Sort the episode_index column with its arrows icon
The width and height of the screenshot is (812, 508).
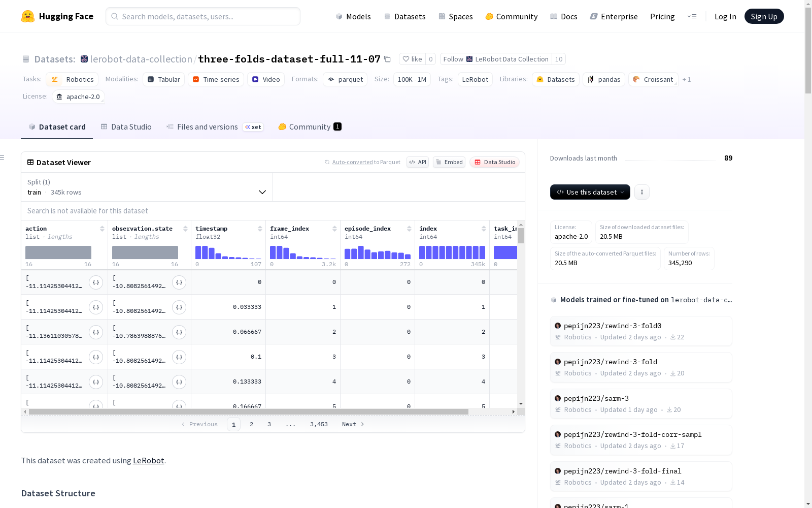[x=409, y=229]
